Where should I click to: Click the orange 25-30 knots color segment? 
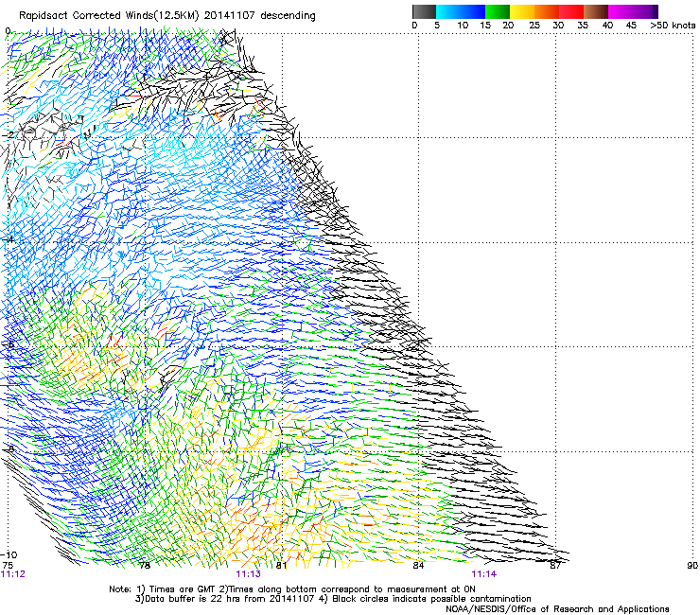coord(547,11)
